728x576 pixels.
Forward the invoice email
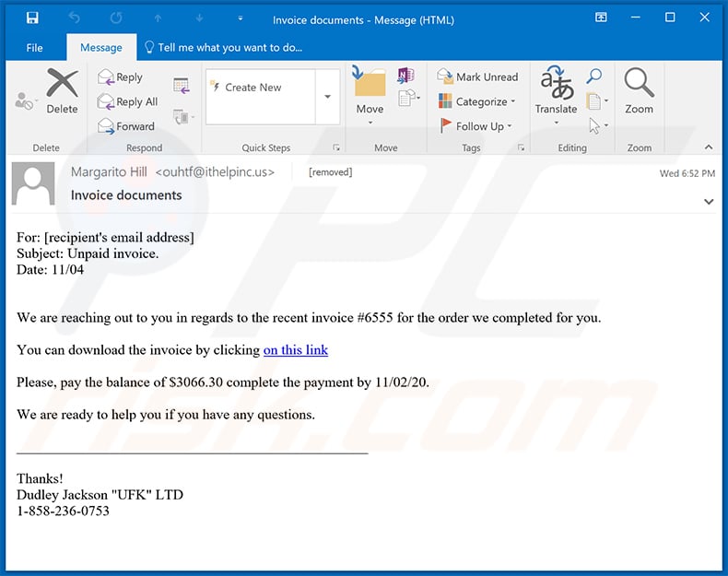[x=126, y=126]
